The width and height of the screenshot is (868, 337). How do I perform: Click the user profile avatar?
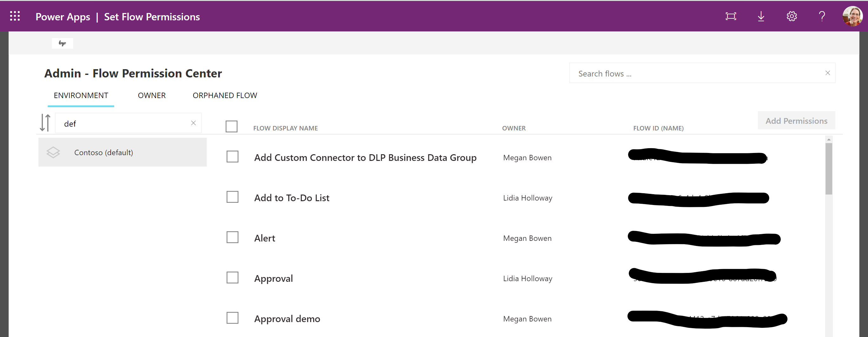click(x=852, y=16)
